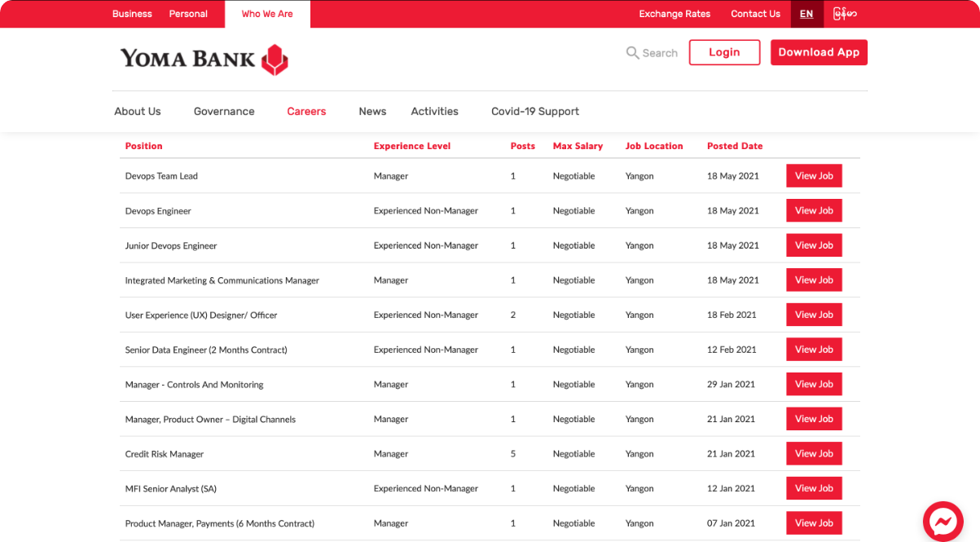980x542 pixels.
Task: Go to the Careers section
Action: (306, 112)
